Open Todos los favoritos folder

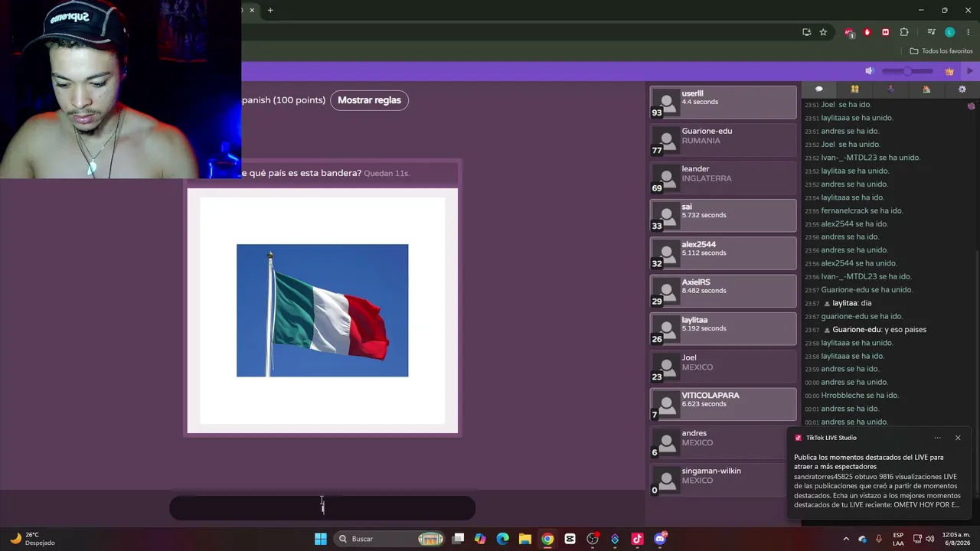[x=941, y=51]
